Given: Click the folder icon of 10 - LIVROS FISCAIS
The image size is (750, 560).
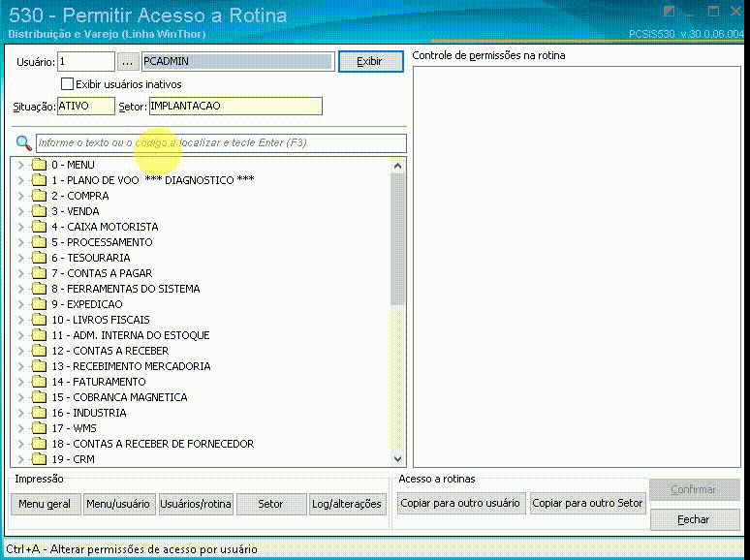Looking at the screenshot, I should click(39, 320).
